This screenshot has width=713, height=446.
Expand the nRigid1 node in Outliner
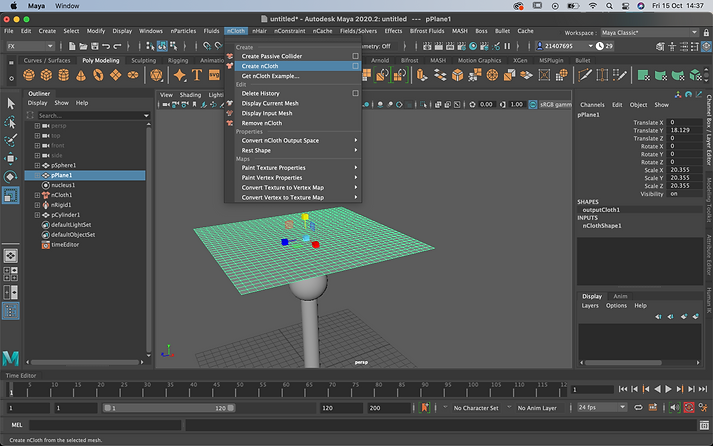tap(37, 205)
